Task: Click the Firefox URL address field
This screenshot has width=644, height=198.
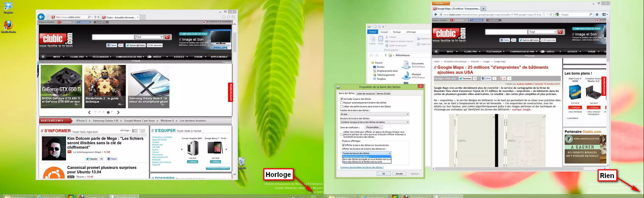Action: (x=492, y=15)
